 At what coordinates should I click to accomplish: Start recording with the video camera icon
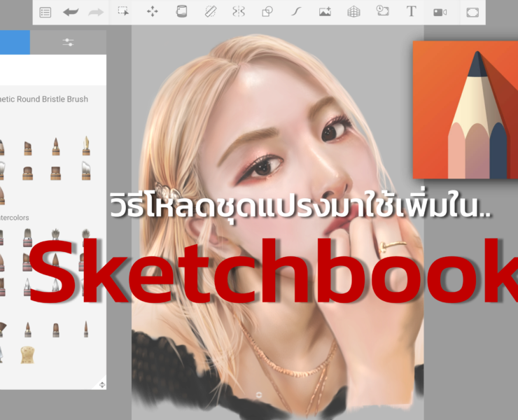440,13
